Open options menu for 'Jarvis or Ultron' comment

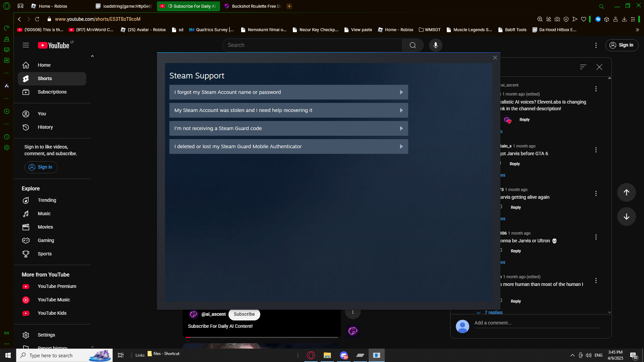[596, 237]
